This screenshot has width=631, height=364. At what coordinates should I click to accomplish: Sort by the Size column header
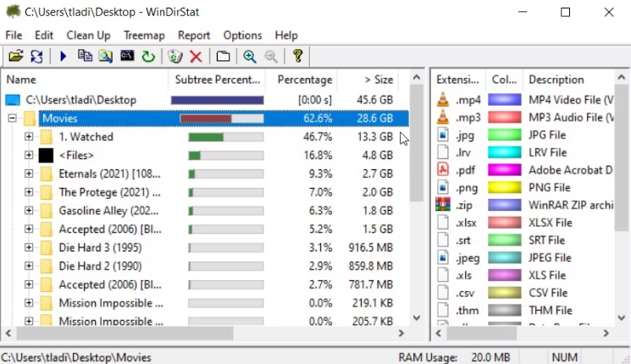coord(368,80)
